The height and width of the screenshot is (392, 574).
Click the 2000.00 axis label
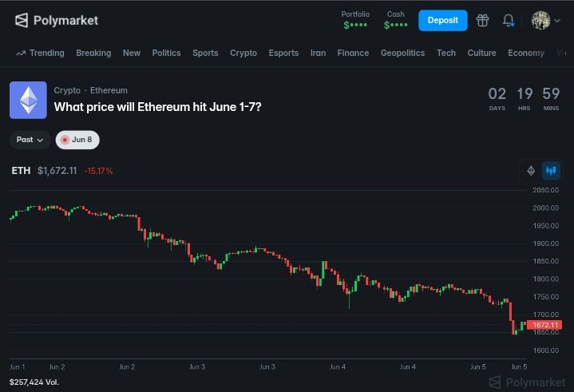[x=545, y=208]
